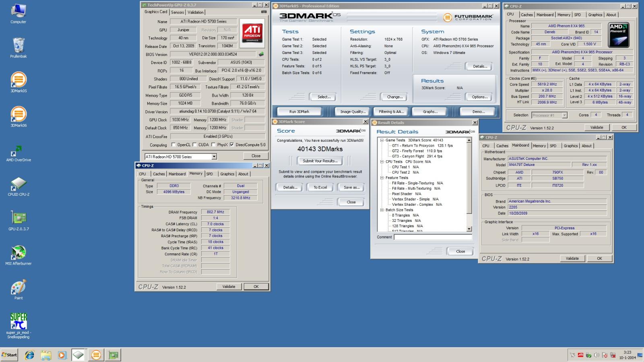Click the Comment input field in Result Details

(x=433, y=237)
